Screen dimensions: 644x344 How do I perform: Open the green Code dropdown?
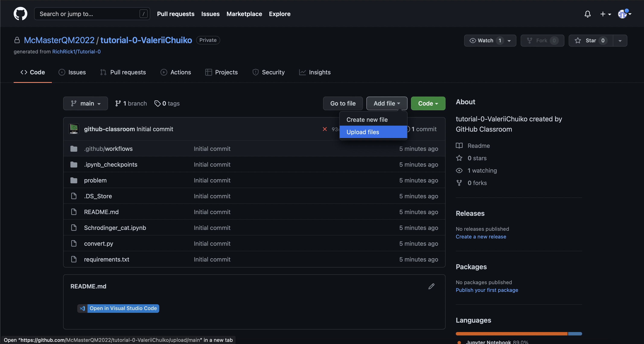[428, 103]
